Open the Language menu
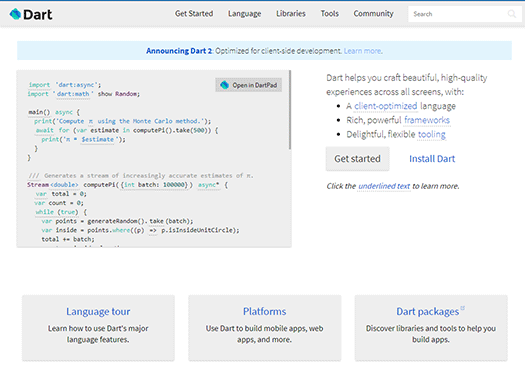The height and width of the screenshot is (383, 525). coord(244,14)
